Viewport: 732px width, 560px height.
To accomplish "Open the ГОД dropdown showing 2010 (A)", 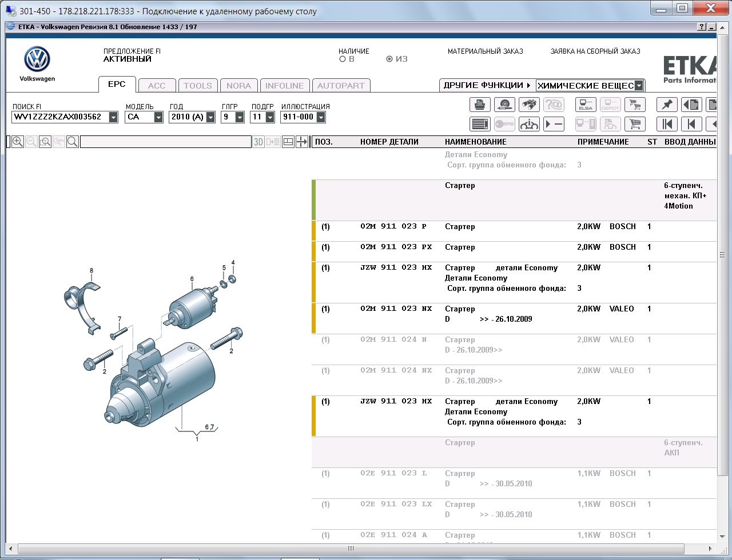I will tap(210, 117).
